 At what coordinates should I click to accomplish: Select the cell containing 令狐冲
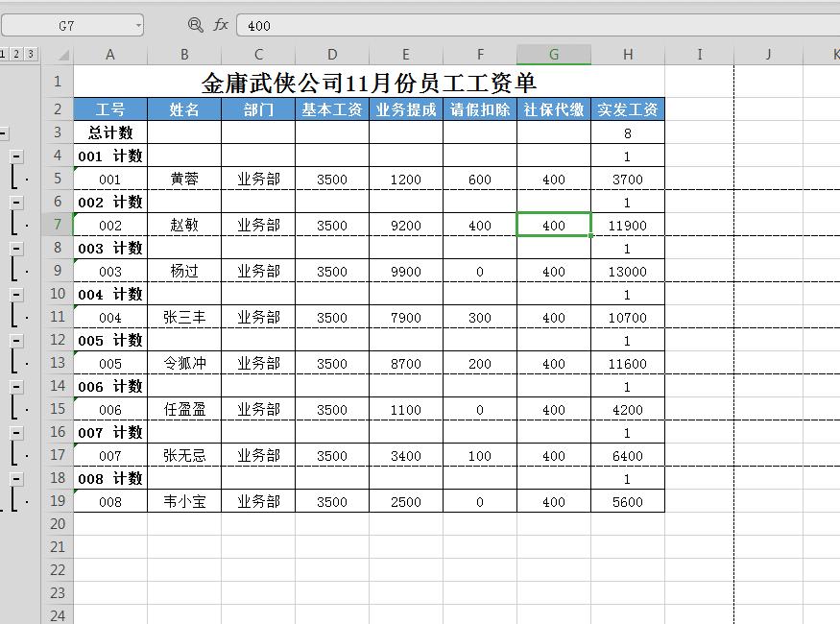pyautogui.click(x=183, y=364)
